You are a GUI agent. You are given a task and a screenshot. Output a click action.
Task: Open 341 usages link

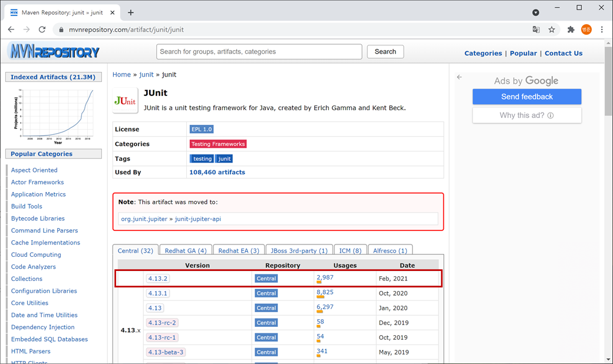point(322,351)
